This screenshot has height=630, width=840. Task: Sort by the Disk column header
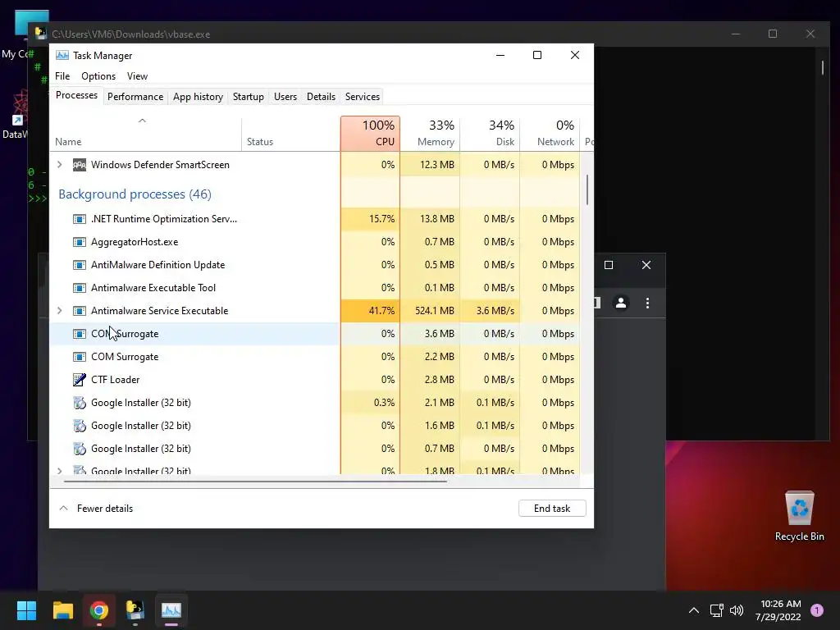(491, 134)
